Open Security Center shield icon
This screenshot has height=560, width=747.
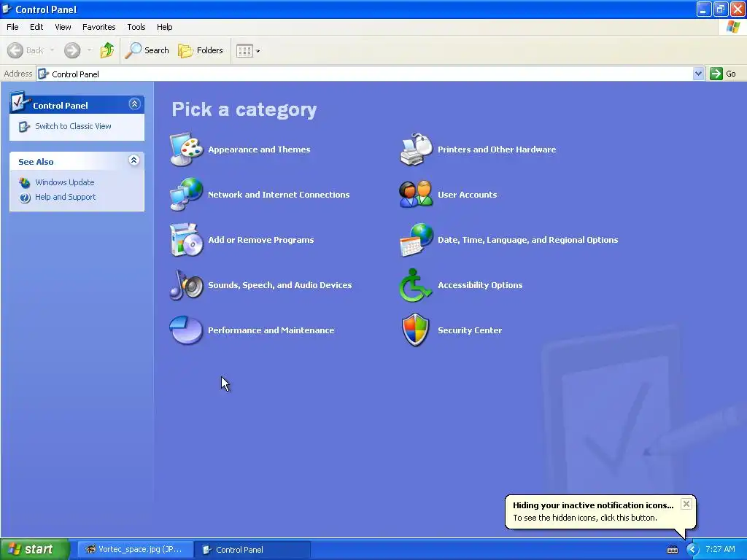pyautogui.click(x=416, y=330)
